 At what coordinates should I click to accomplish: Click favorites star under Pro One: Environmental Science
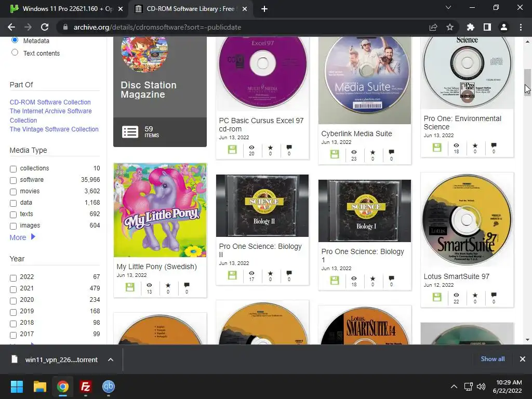(475, 145)
